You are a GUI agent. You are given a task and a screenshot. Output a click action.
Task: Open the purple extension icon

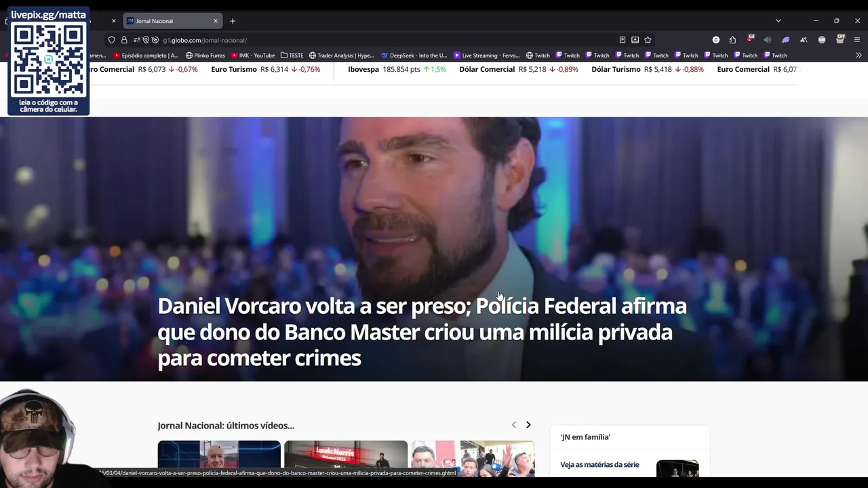pos(785,40)
